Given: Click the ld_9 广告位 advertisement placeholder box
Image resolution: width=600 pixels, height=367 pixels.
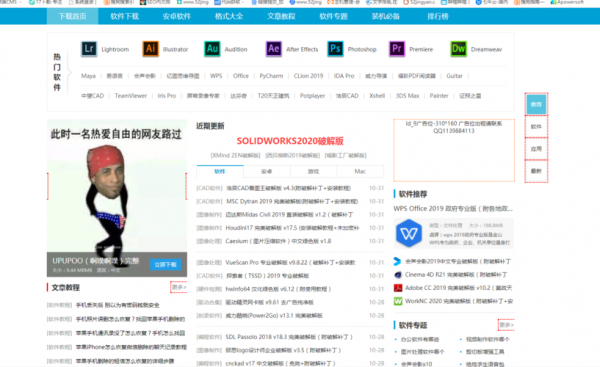Looking at the screenshot, I should 454,150.
